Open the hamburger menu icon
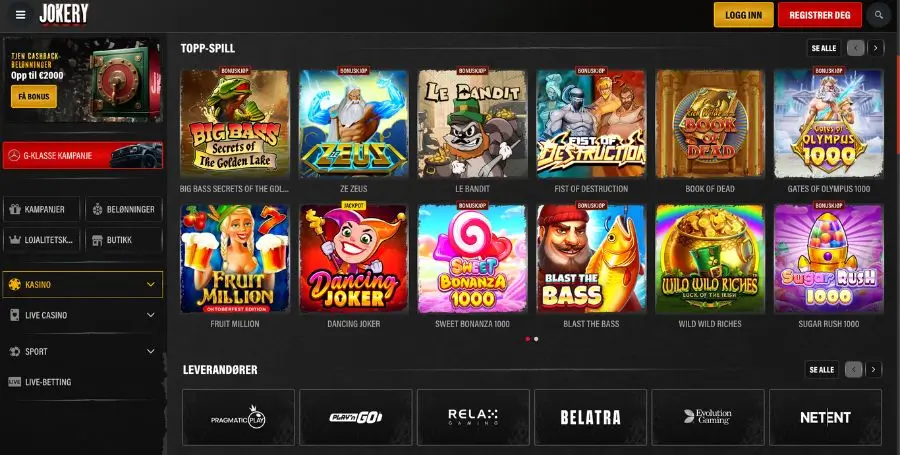Viewport: 900px width, 455px height. click(x=21, y=15)
